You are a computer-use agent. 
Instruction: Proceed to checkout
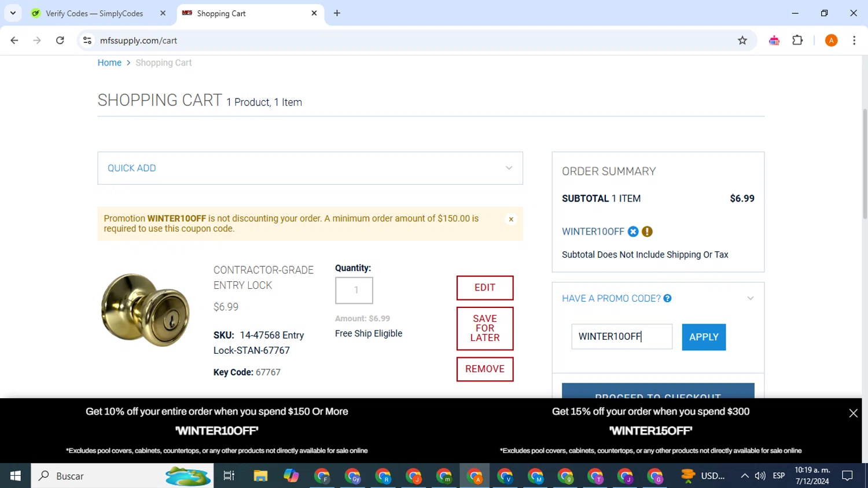click(658, 391)
